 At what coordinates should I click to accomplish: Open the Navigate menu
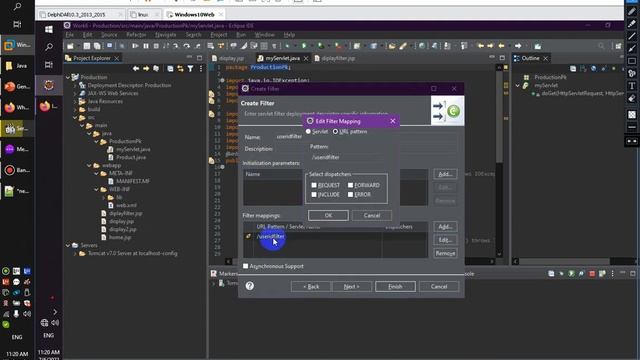coord(166,35)
